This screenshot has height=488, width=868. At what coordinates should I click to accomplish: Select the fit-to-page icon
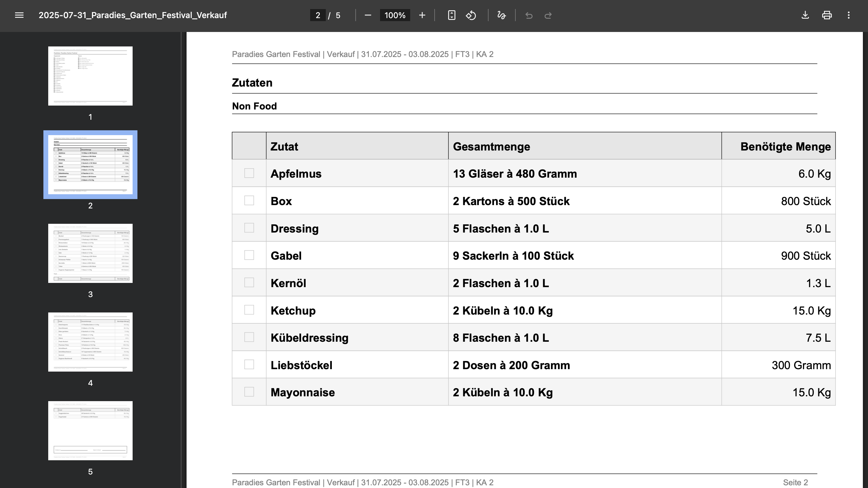point(451,15)
